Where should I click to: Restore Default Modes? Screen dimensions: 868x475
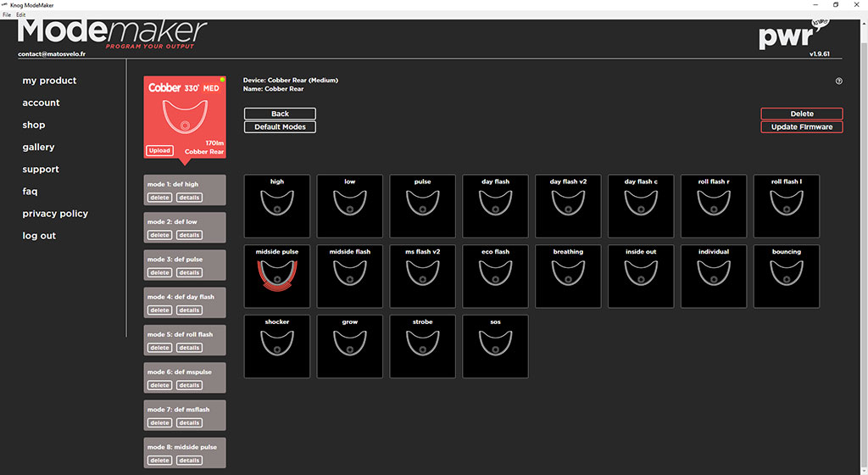coord(280,126)
